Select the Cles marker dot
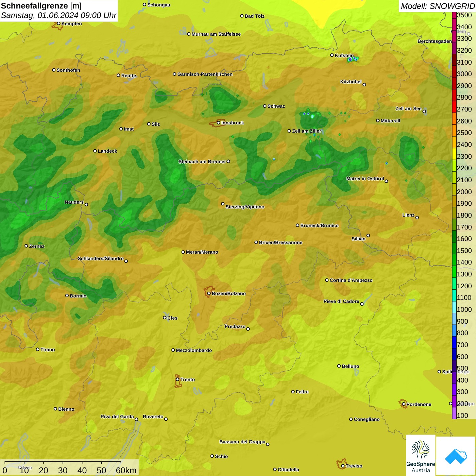This screenshot has width=476, height=476. pos(165,318)
